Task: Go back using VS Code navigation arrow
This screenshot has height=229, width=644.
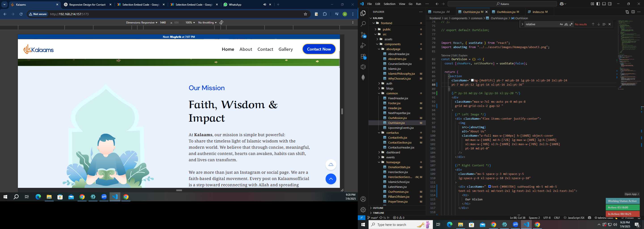Action: click(x=437, y=4)
